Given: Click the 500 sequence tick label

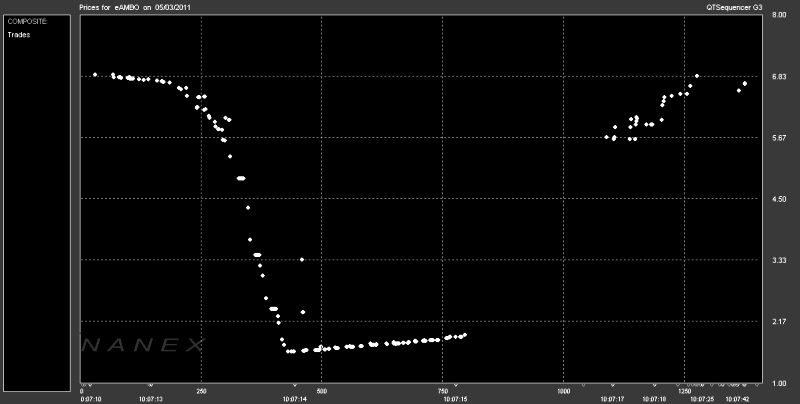Looking at the screenshot, I should point(321,391).
